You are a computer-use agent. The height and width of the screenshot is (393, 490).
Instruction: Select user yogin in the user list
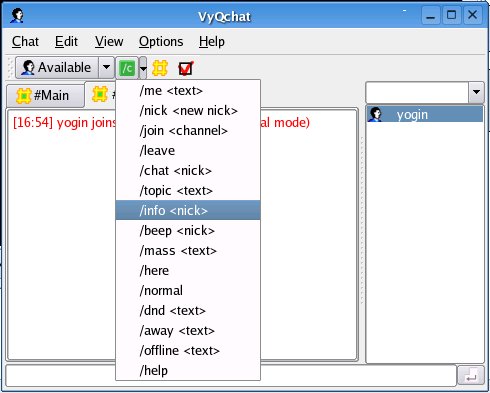(x=425, y=115)
